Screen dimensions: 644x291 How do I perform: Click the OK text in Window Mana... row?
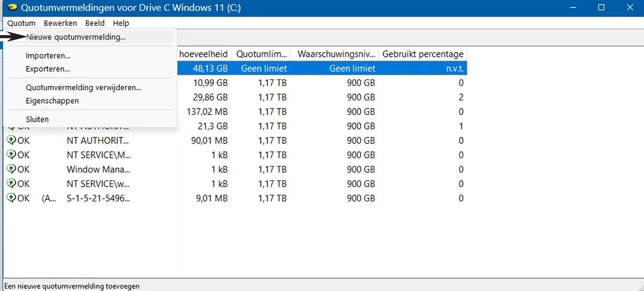(24, 169)
